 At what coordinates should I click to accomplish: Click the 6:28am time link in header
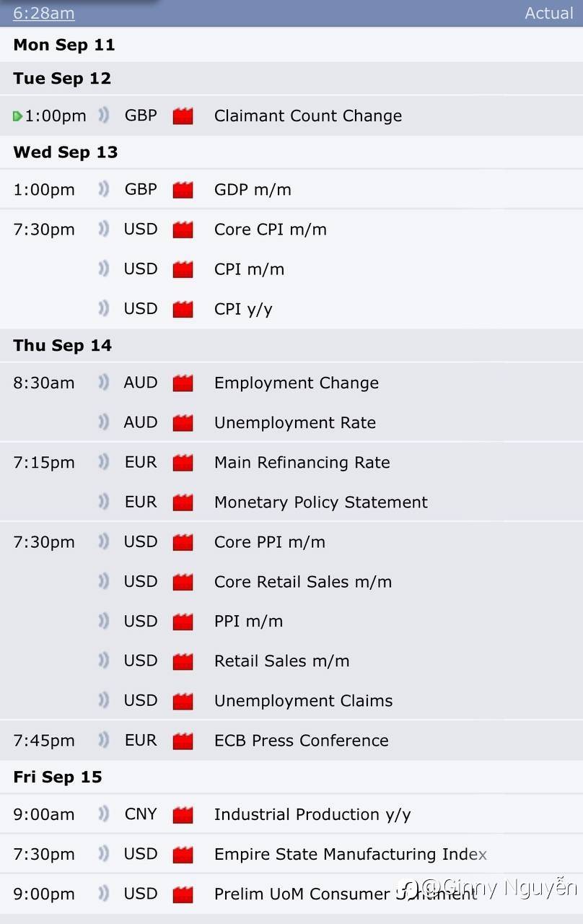(x=43, y=13)
